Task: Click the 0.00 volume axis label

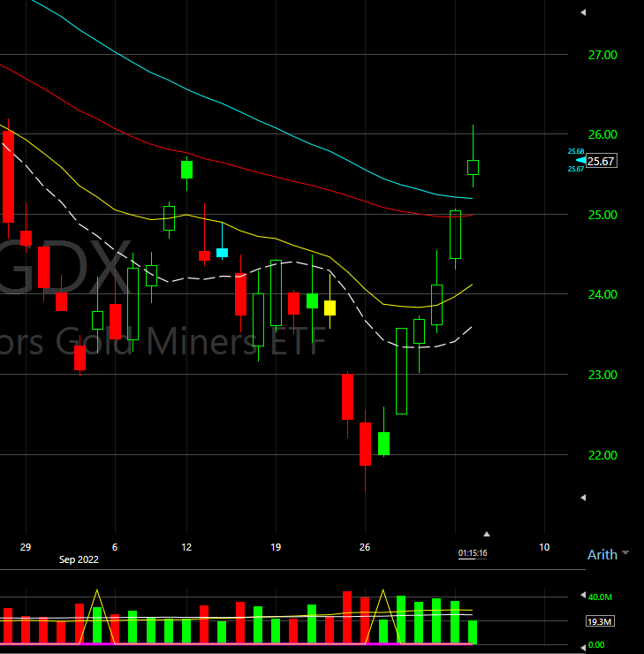Action: coord(596,645)
